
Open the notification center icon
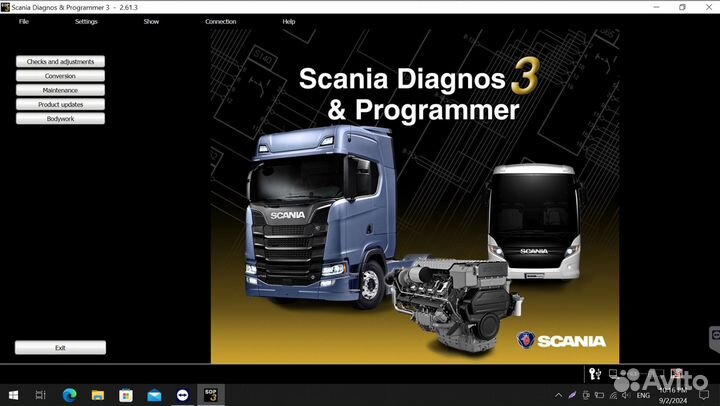(704, 395)
